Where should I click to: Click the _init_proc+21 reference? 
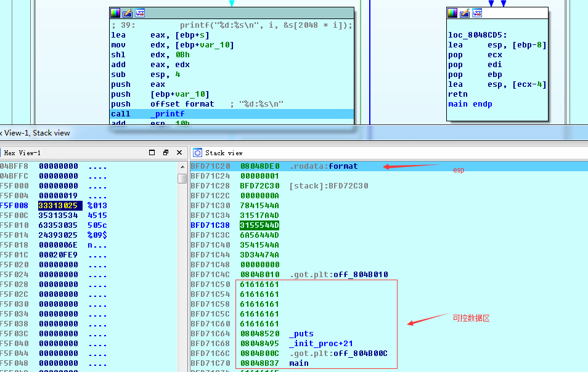tap(321, 344)
